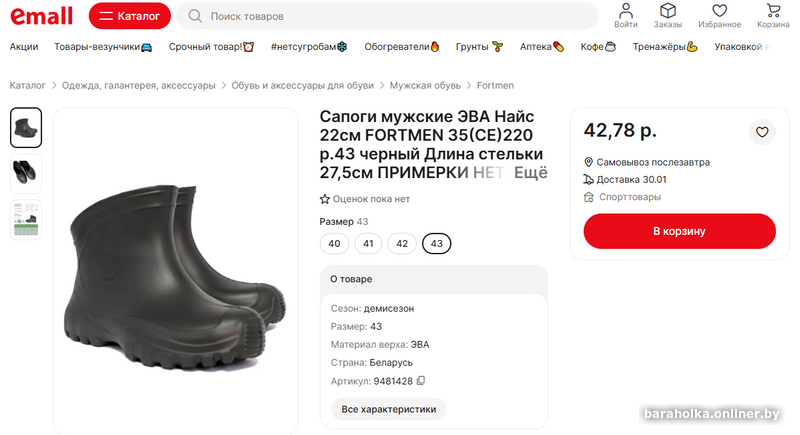Add product to favorites with heart icon
Viewport: 800px width, 435px height.
coord(762,132)
